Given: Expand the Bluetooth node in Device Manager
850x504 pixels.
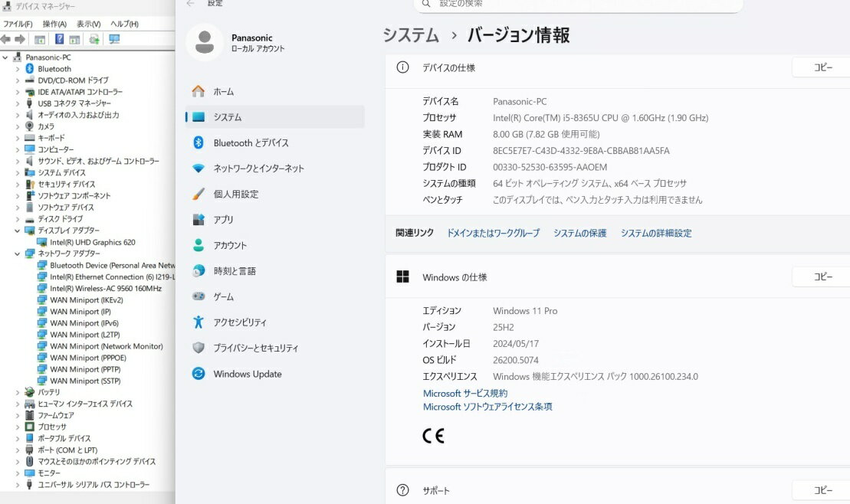Looking at the screenshot, I should pos(18,69).
